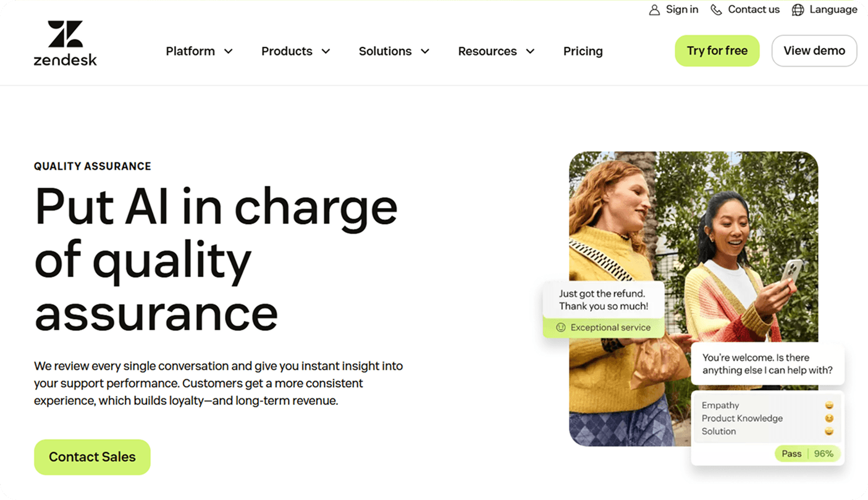Screen dimensions: 868x500
Task: Click the phone icon beside Contact us
Action: pos(716,9)
